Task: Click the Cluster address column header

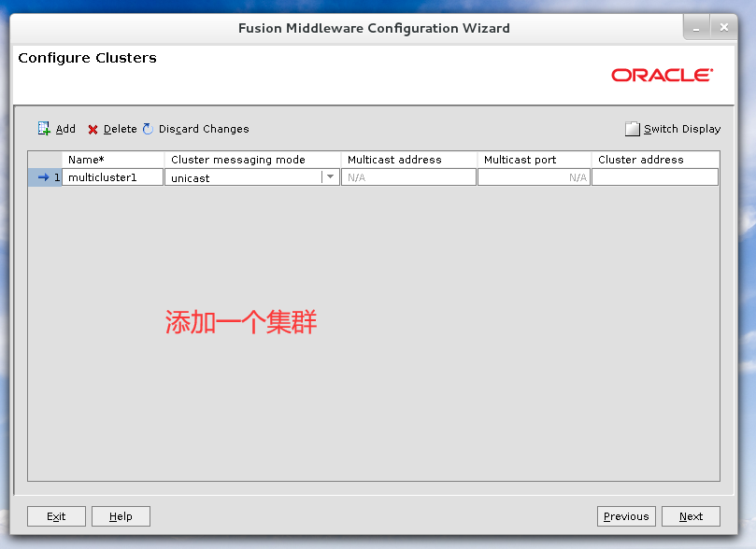Action: pos(655,160)
